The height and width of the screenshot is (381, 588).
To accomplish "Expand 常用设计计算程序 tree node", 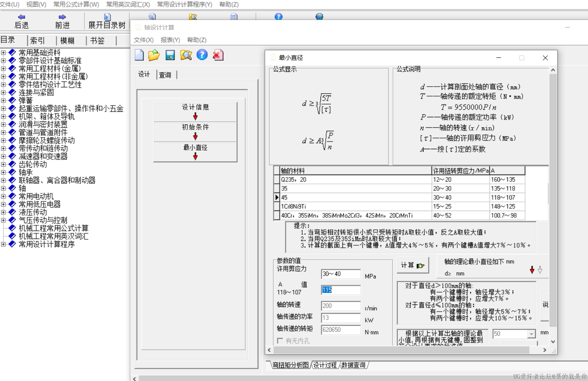I will tap(3, 244).
